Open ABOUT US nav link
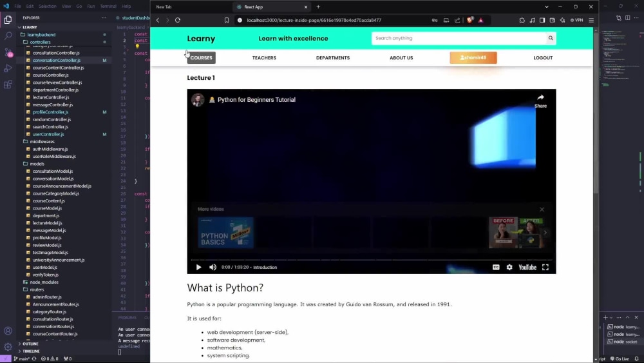The image size is (644, 363). click(401, 58)
